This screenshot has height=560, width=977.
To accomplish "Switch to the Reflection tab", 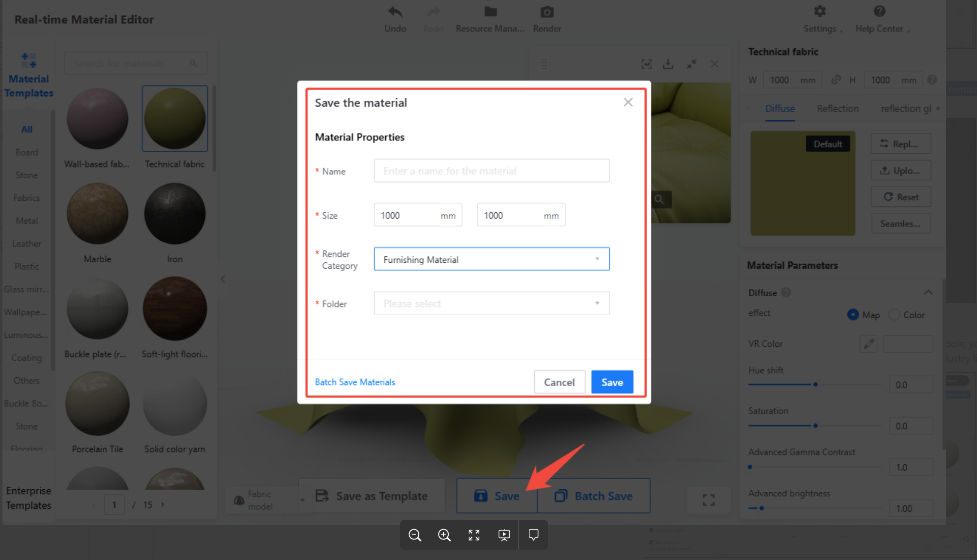I will pos(837,109).
